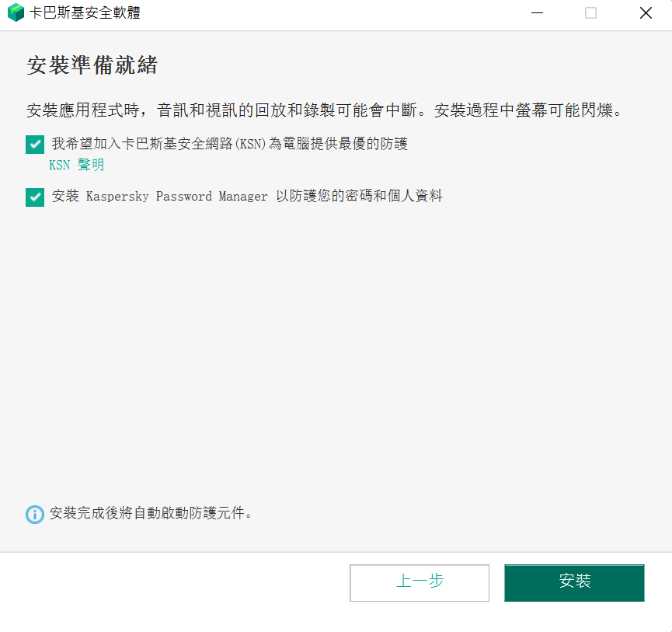
Task: Uncheck the KSN participation checkbox
Action: (35, 145)
